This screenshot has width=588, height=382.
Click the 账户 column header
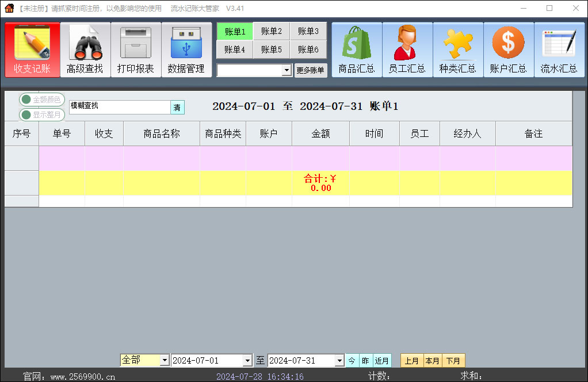[269, 133]
